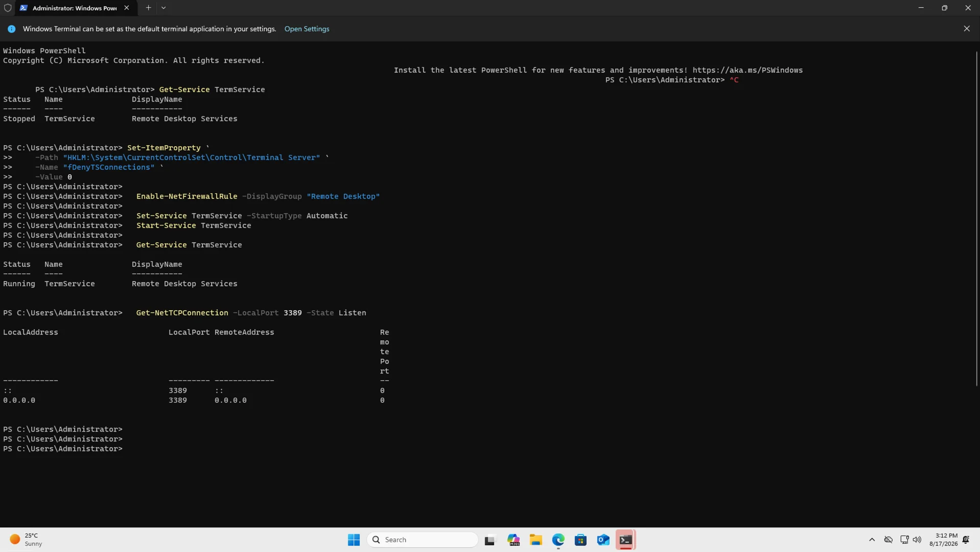
Task: Open the Windows Start menu
Action: (x=354, y=540)
